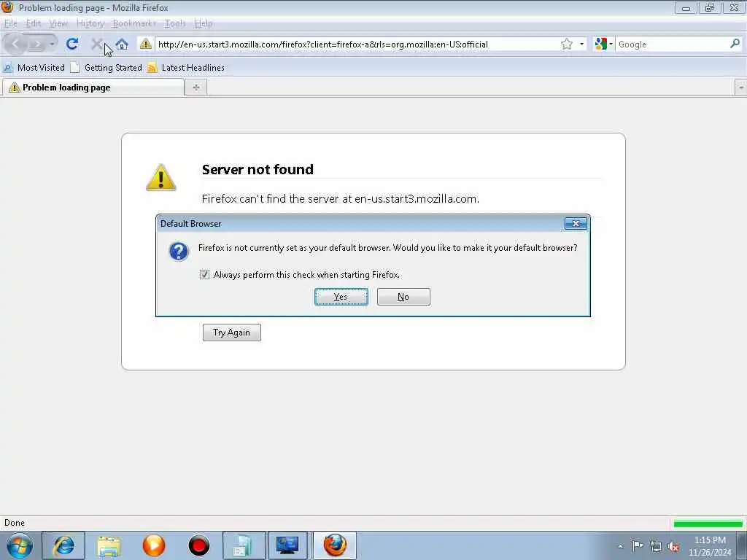Click the Firefox logo in title bar
Screen dimensions: 747x560
[x=7, y=7]
